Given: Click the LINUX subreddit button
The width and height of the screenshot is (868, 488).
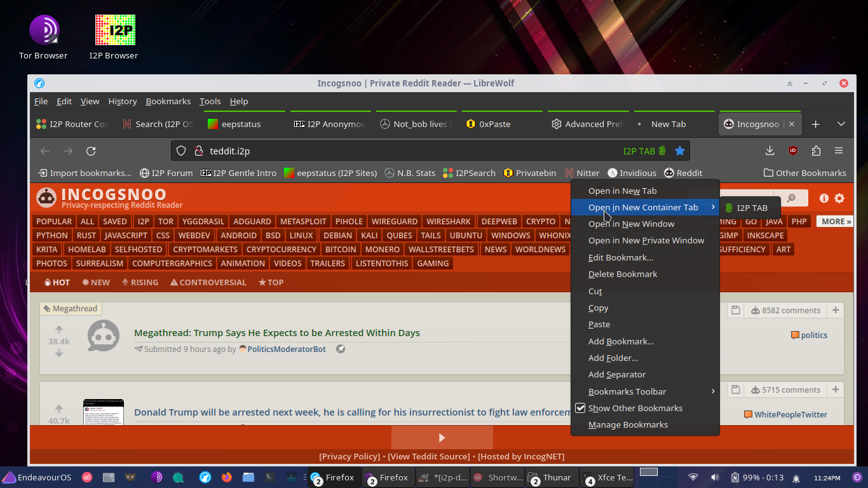Looking at the screenshot, I should 301,235.
